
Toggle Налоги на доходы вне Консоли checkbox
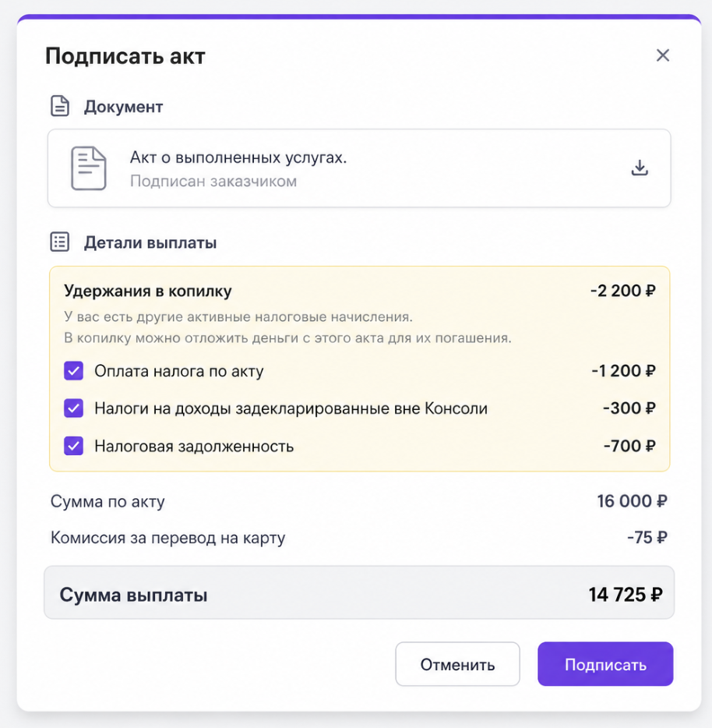tap(74, 408)
